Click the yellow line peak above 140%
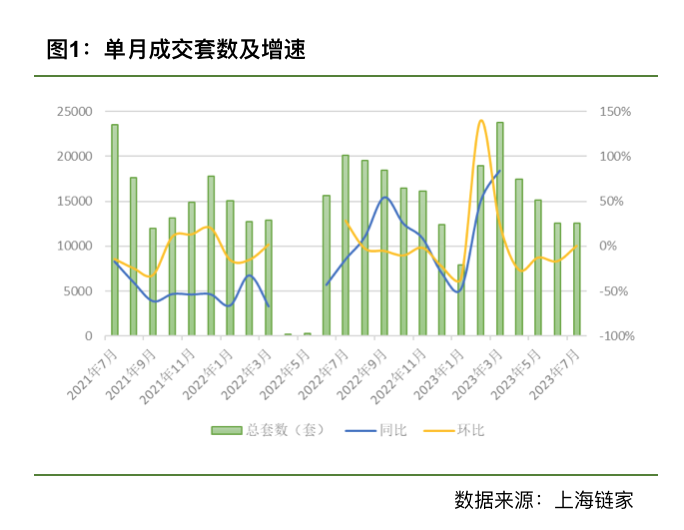The image size is (684, 530). point(481,121)
